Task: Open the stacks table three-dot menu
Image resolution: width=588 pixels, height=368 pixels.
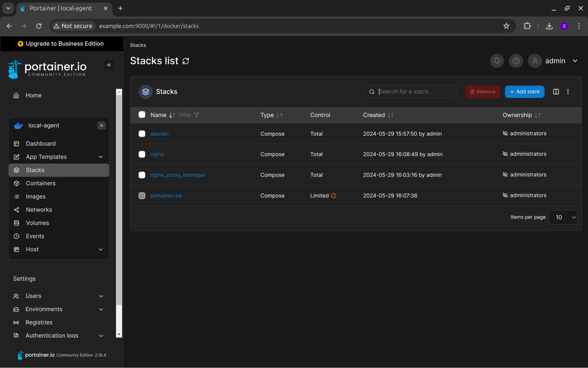Action: (x=568, y=92)
